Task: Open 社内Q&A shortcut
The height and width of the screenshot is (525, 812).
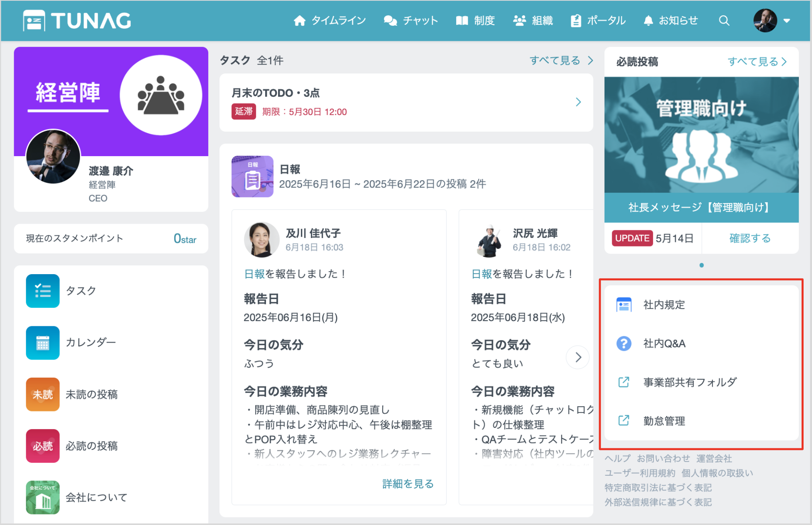Action: tap(701, 344)
